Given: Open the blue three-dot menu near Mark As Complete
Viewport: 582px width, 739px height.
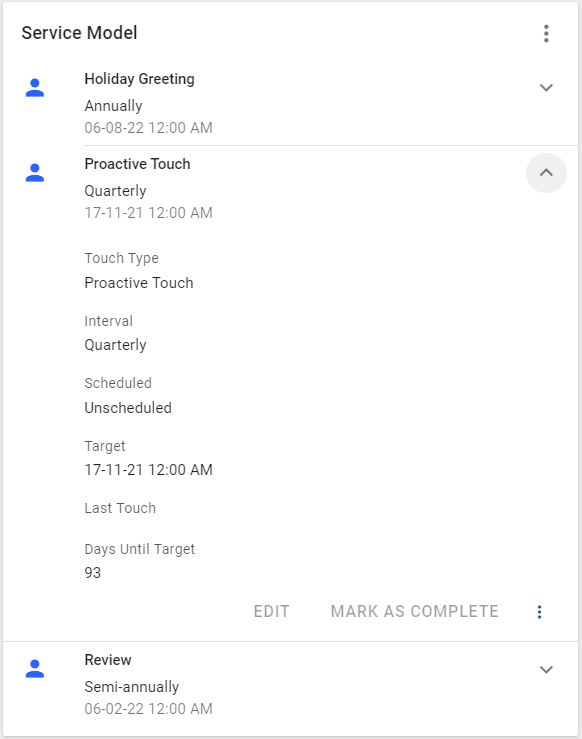Looking at the screenshot, I should point(539,612).
